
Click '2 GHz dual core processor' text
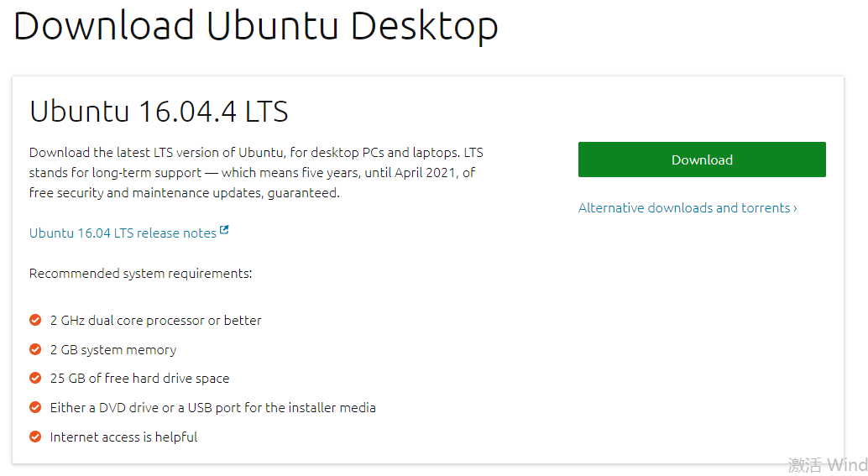[155, 321]
